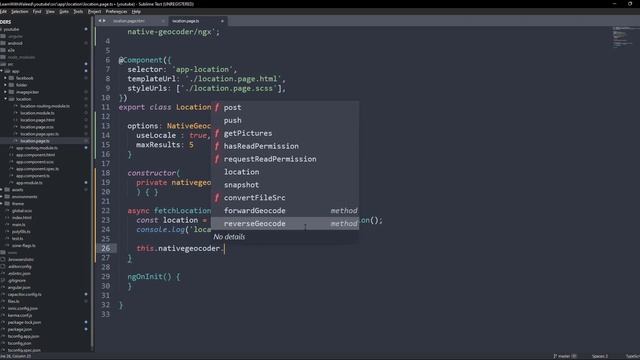Open the Selection menu
The image size is (640, 360).
point(20,12)
